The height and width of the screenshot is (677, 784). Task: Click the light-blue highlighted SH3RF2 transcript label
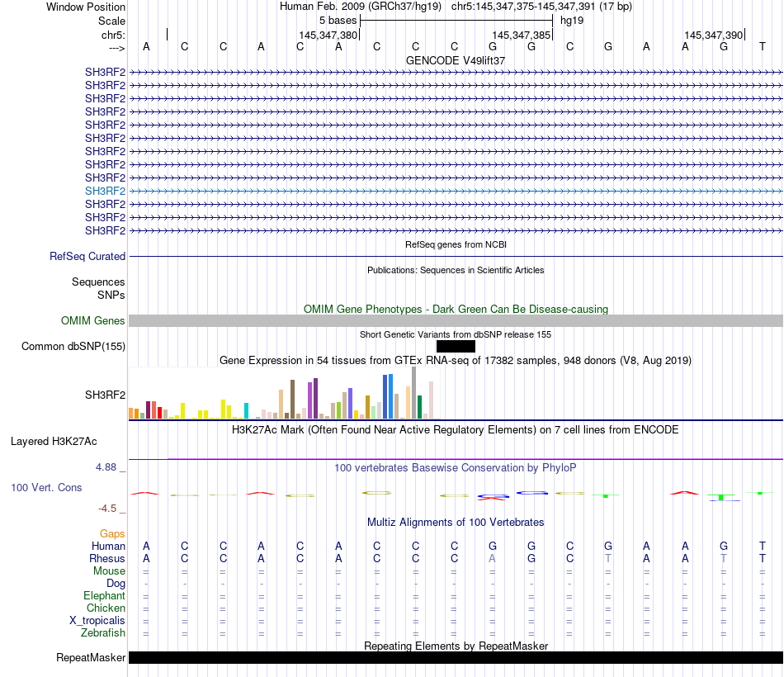click(x=105, y=191)
